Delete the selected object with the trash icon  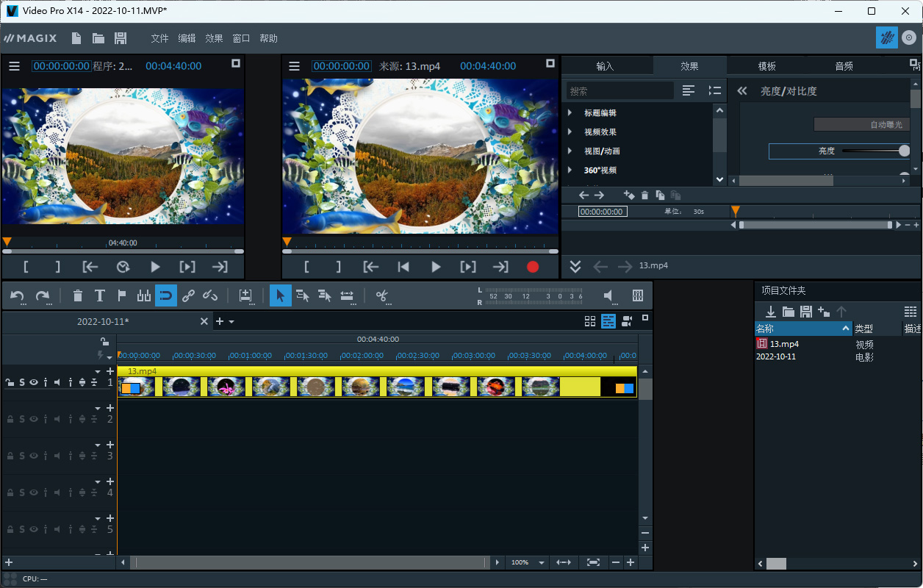pos(78,295)
